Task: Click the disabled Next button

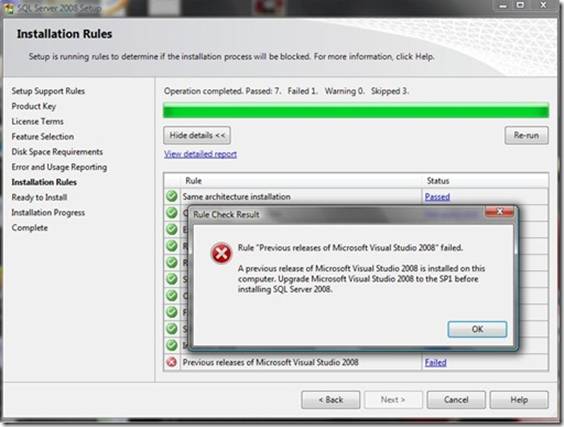Action: (x=393, y=400)
